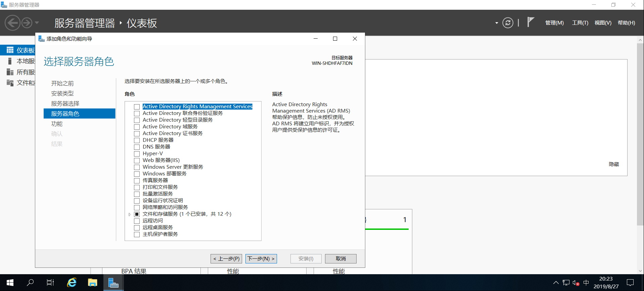
Task: Open network icon in system tray
Action: tap(566, 283)
